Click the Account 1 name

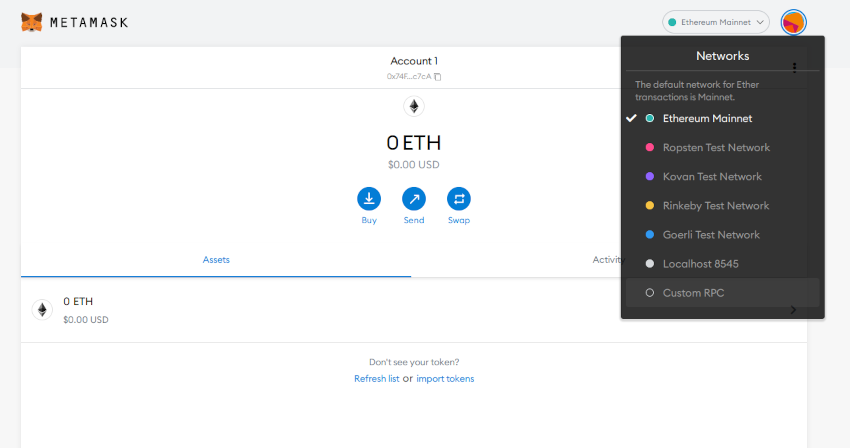tap(414, 61)
